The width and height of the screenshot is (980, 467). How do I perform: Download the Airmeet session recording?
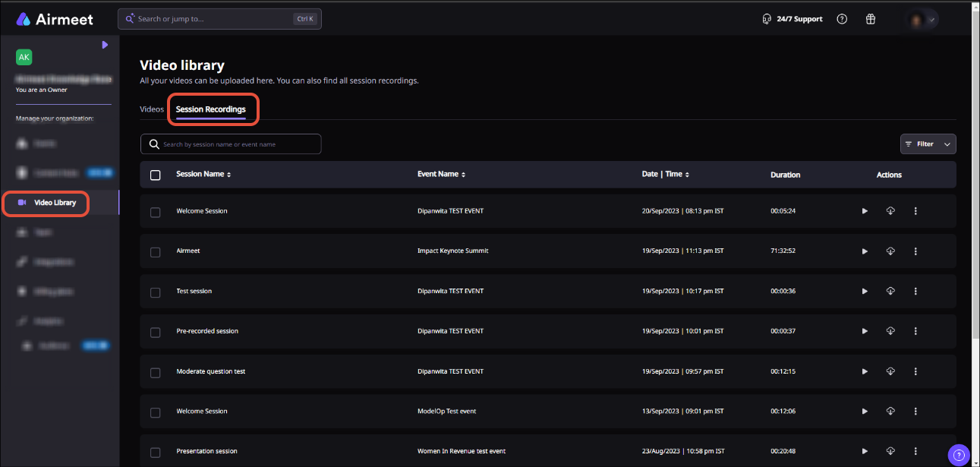point(890,251)
